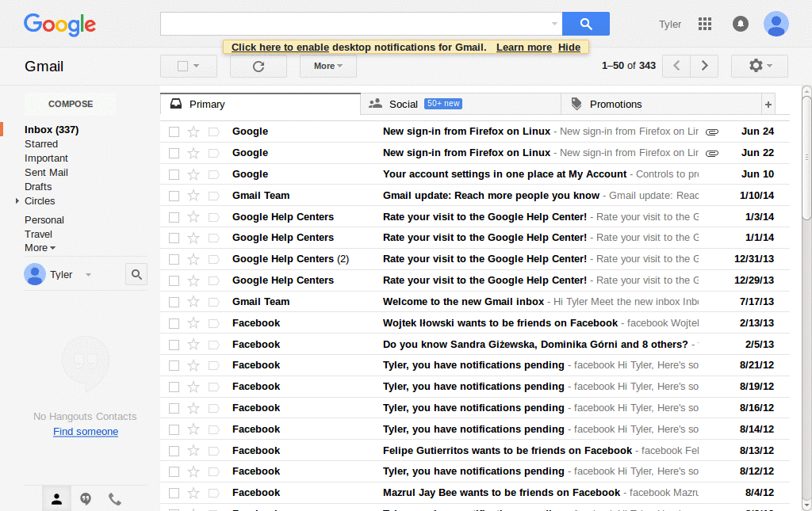The image size is (812, 511).
Task: Open the notifications bell icon
Action: pos(740,24)
